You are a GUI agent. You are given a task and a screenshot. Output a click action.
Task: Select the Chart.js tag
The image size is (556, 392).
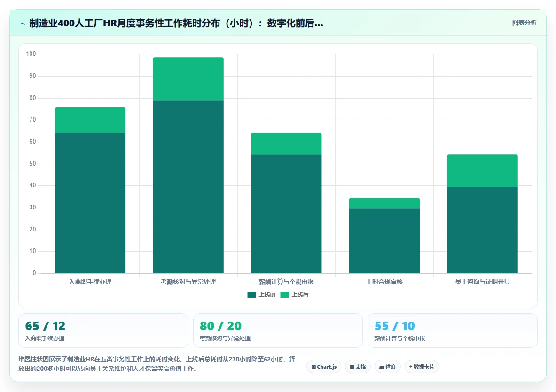click(x=324, y=367)
